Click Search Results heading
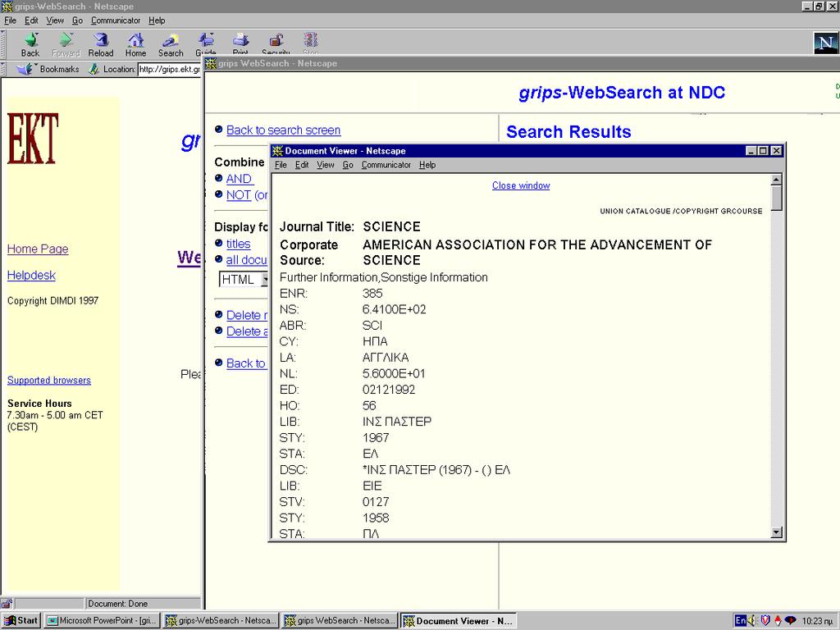The width and height of the screenshot is (840, 630). (568, 132)
